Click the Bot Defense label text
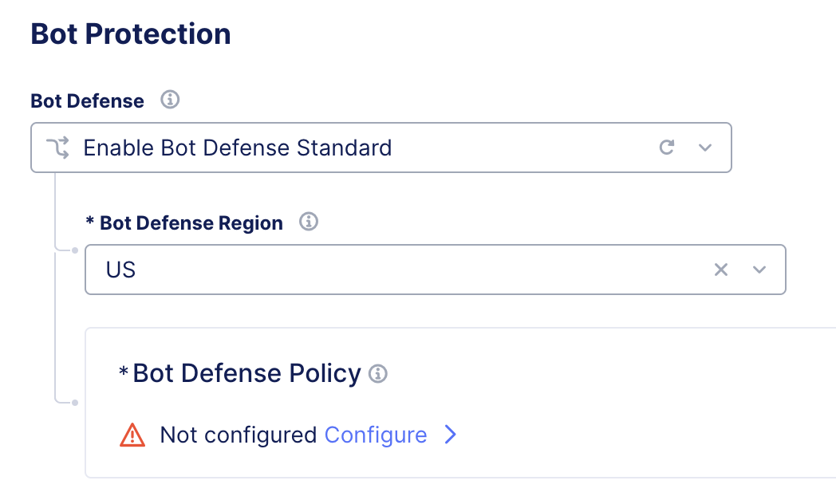This screenshot has width=836, height=504. 86,100
